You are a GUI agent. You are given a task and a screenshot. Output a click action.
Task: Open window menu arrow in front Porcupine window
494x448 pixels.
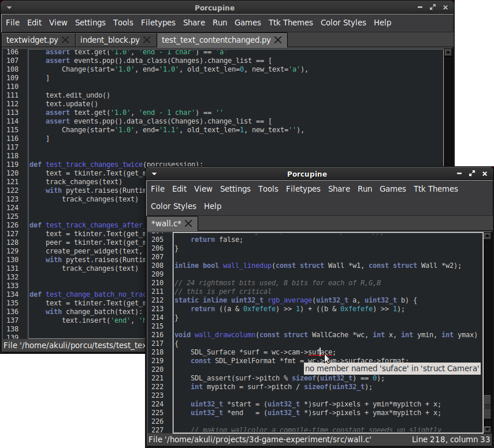154,174
